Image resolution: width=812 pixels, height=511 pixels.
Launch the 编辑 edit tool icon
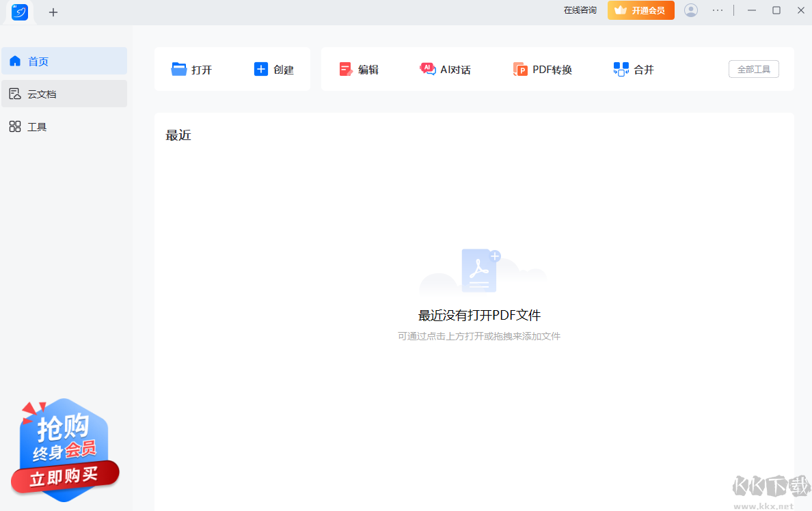[347, 68]
